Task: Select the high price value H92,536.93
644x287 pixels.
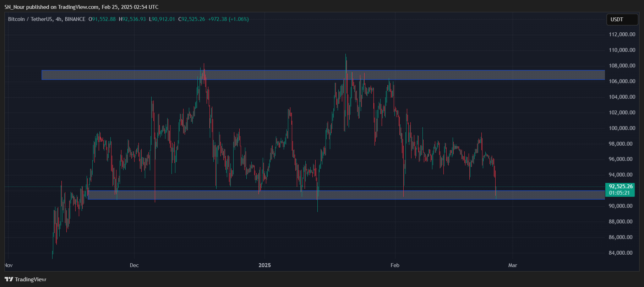Action: tap(132, 19)
